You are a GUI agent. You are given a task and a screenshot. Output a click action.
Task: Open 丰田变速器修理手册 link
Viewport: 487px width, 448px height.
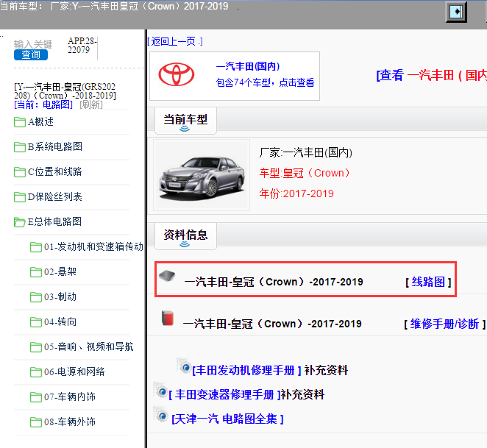224,395
